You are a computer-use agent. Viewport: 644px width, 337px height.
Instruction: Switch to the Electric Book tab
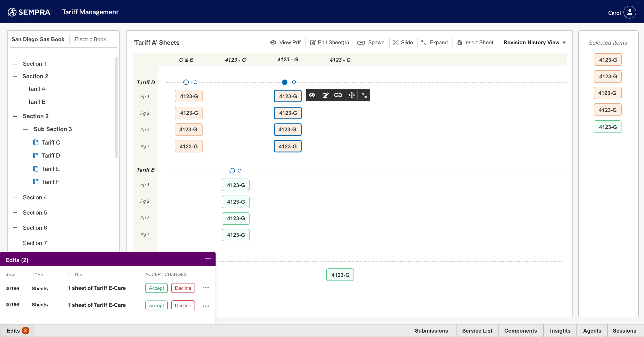[90, 39]
